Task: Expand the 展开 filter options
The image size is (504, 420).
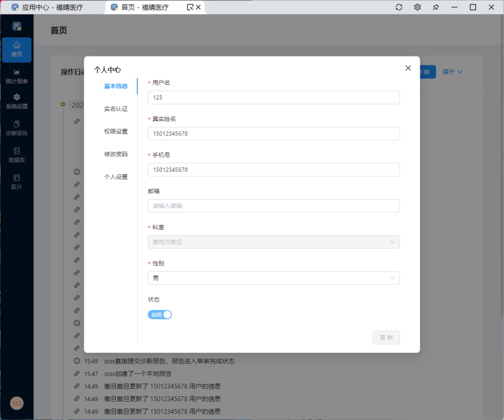Action: click(x=452, y=72)
